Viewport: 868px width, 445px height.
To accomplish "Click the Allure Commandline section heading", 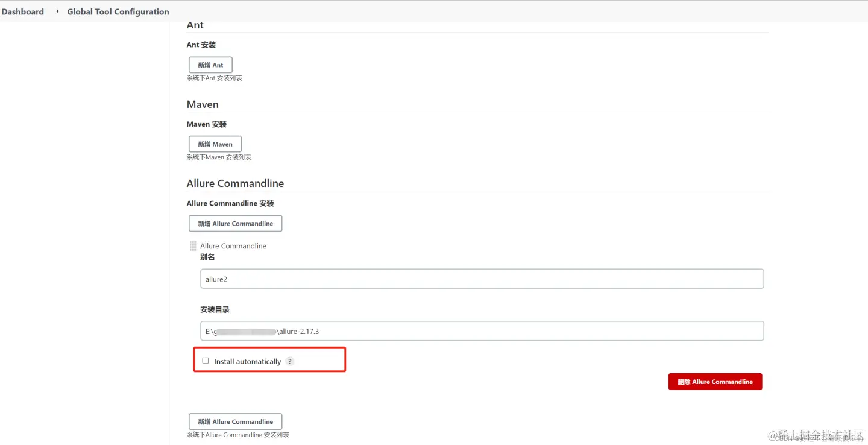I will pos(235,183).
